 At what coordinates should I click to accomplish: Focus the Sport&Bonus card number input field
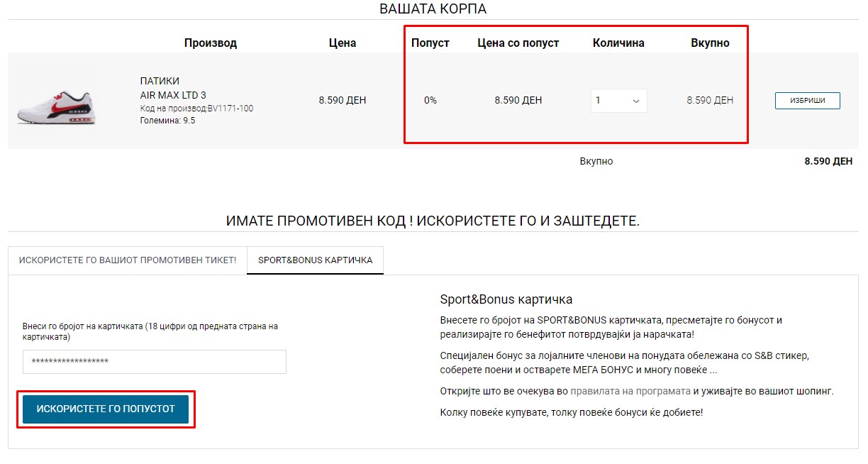155,361
